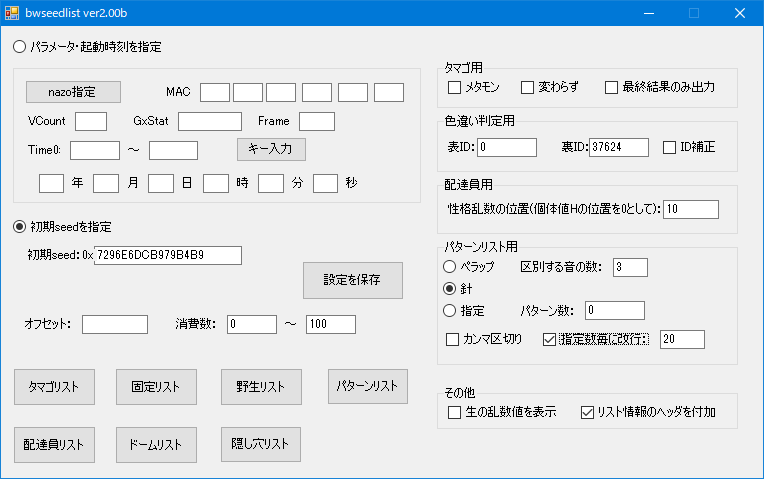Screen dimensions: 764x479
Task: Click 裏ID field showing 37624
Action: click(619, 147)
